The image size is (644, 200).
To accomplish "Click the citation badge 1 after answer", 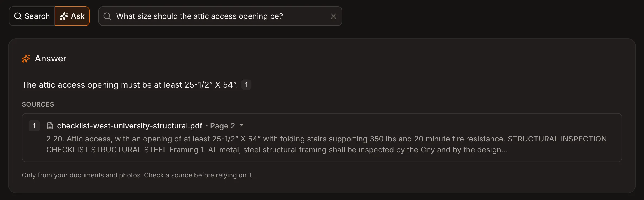I will [x=246, y=85].
